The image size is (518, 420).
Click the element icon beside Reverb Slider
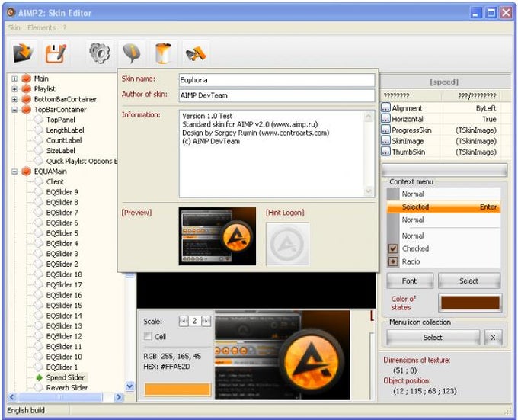[39, 388]
